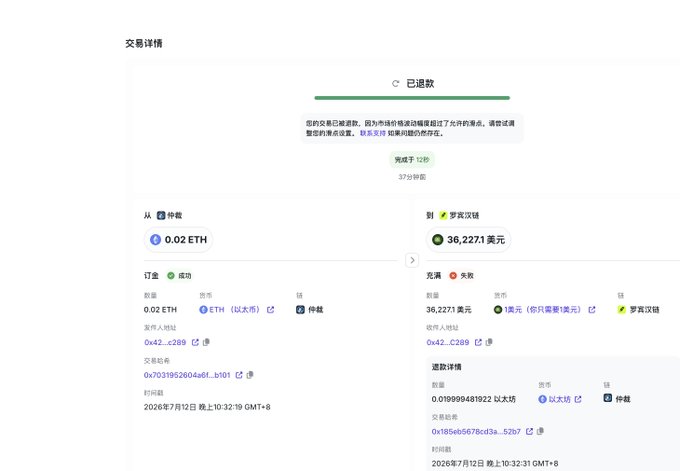Click the green 成功 status icon
Screen dimensions: 680x471
coord(171,275)
